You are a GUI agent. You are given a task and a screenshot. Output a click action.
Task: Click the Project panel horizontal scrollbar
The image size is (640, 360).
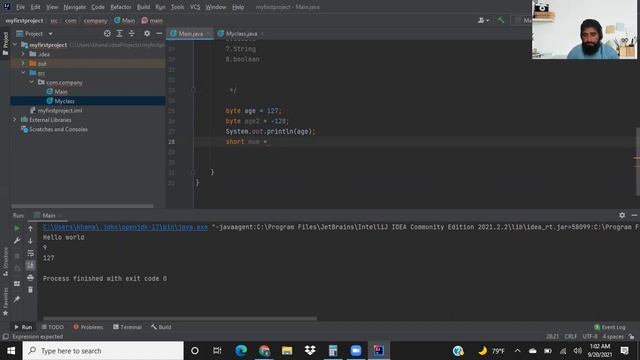coord(82,206)
